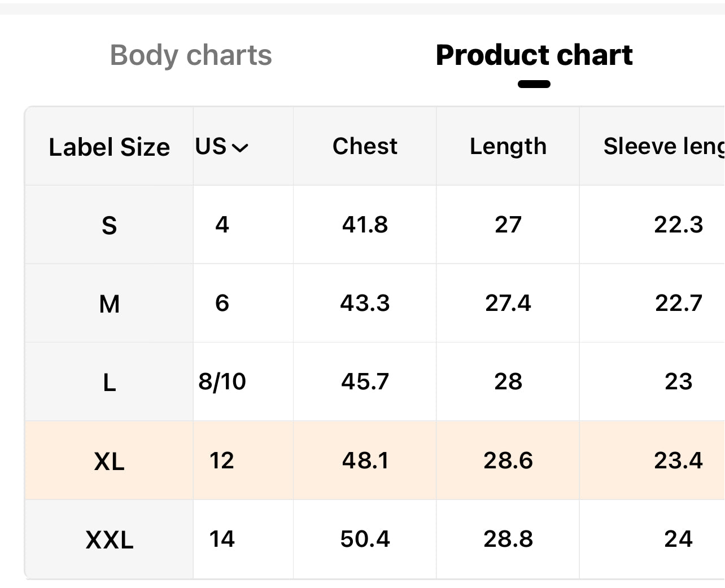Click the 48.1 chest value for XL
Image resolution: width=725 pixels, height=588 pixels.
[365, 460]
